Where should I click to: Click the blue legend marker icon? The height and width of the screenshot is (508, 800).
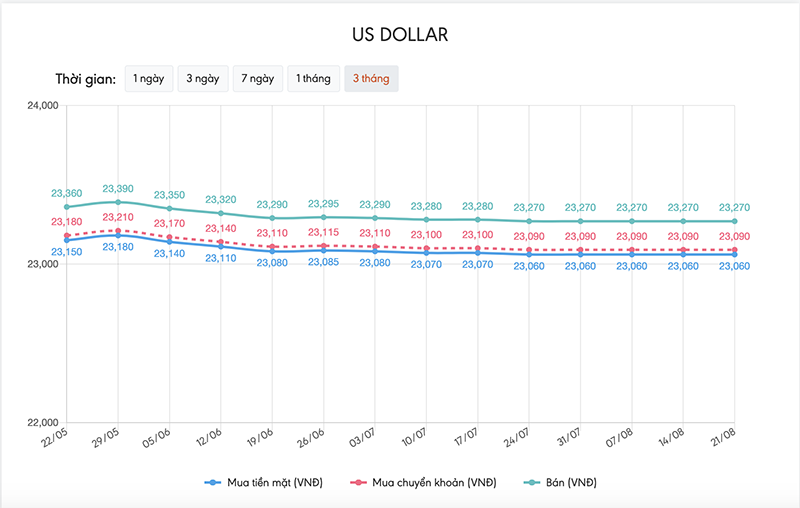(x=213, y=482)
